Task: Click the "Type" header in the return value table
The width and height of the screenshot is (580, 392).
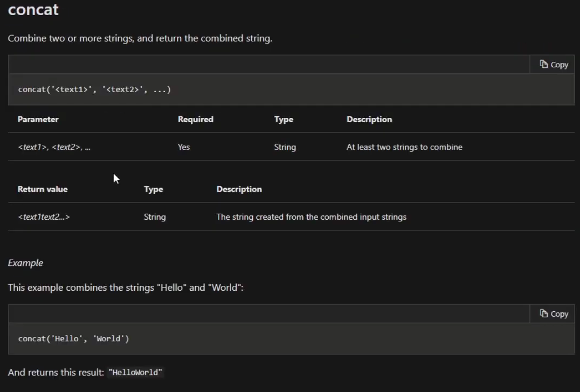Action: (x=154, y=189)
